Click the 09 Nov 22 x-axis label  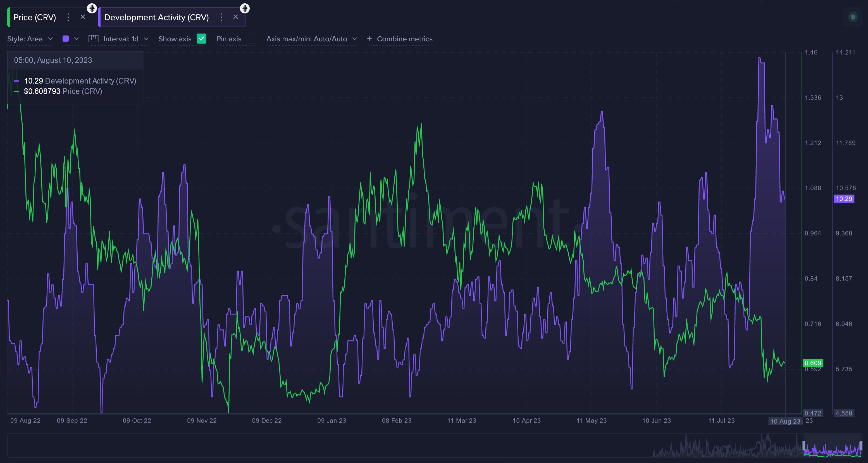202,421
